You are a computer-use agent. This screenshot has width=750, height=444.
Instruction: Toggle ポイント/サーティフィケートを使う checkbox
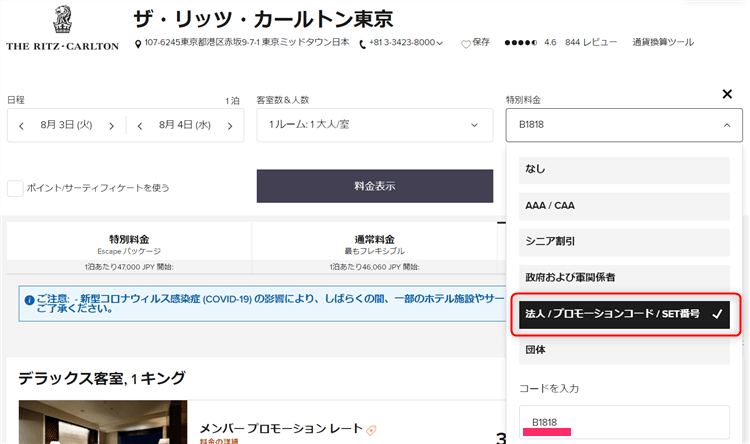15,188
